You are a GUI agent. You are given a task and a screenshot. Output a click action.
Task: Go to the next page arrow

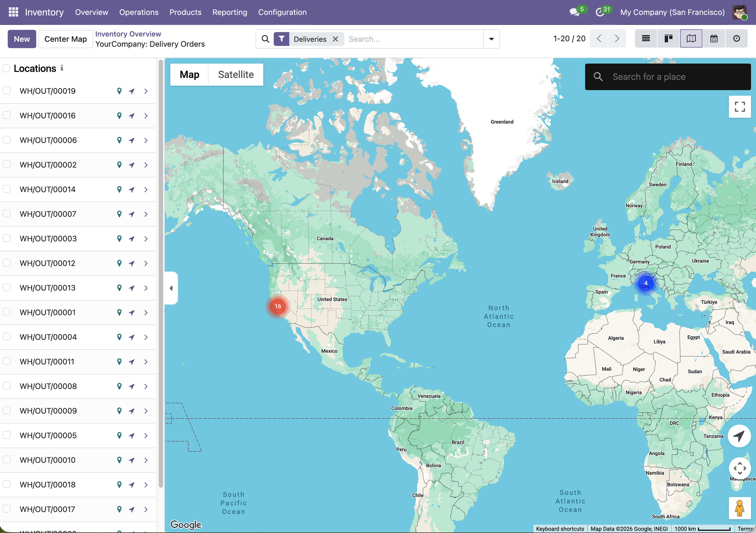point(617,39)
